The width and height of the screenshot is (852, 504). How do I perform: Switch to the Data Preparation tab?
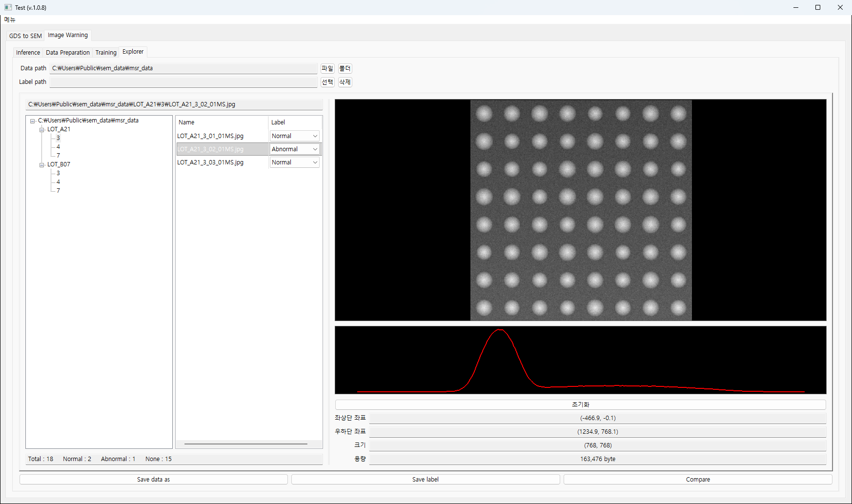(x=68, y=52)
